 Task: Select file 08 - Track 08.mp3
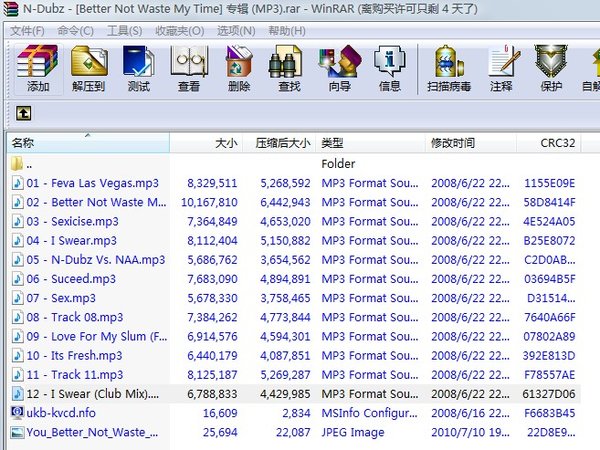coord(75,317)
